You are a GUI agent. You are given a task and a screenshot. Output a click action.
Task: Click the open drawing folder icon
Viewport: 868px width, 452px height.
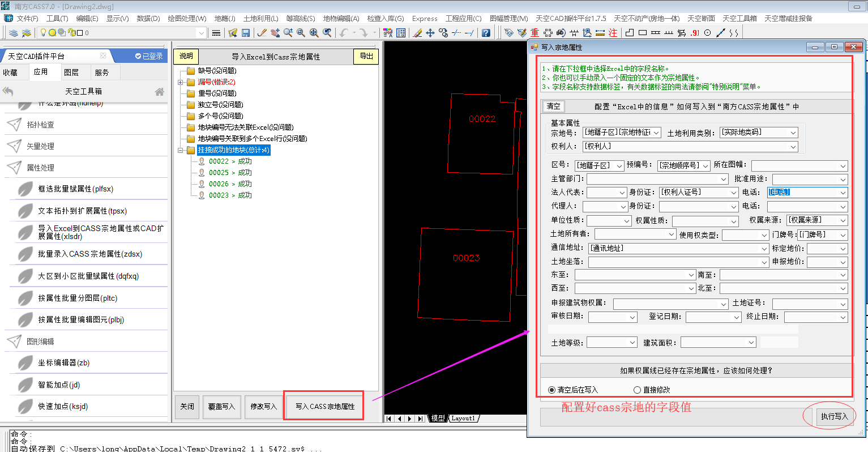tap(233, 33)
